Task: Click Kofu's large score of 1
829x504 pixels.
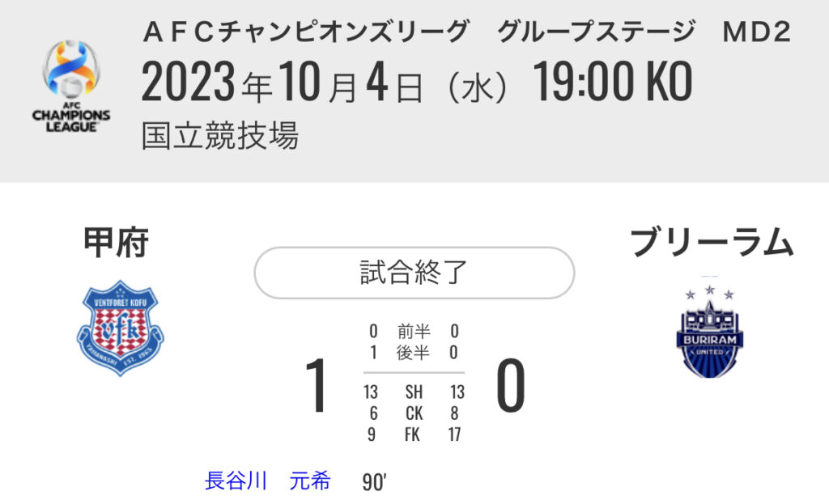Action: 317,386
